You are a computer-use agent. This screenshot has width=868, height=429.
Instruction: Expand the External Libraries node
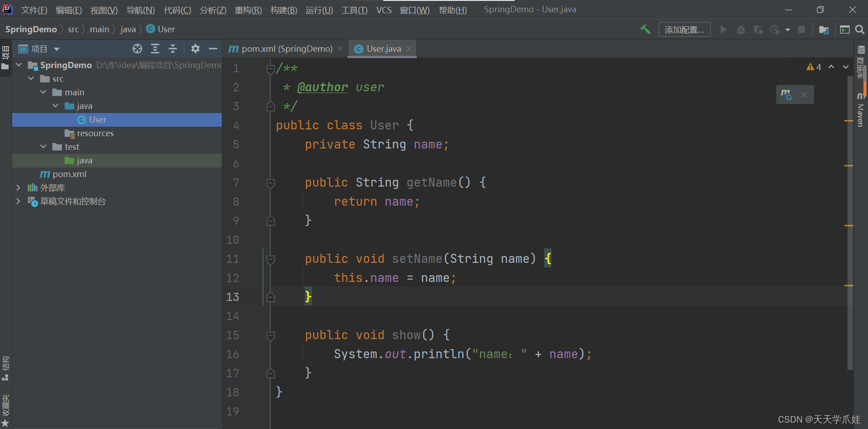click(18, 187)
